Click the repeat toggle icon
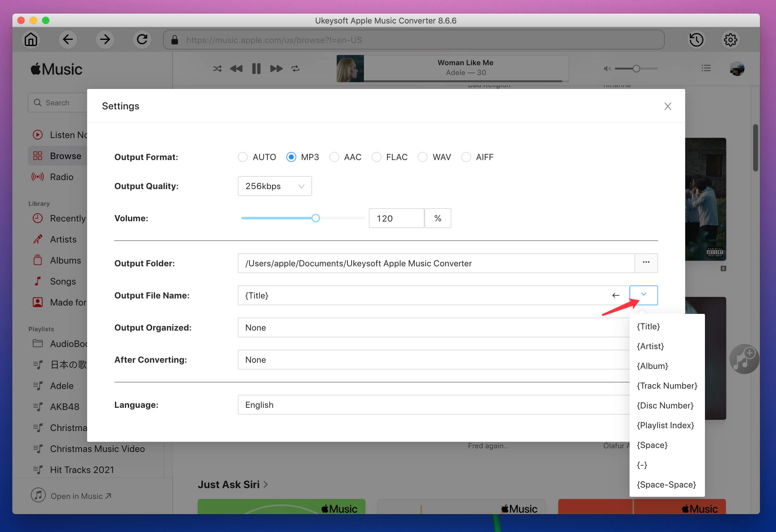Image resolution: width=776 pixels, height=532 pixels. pos(295,68)
